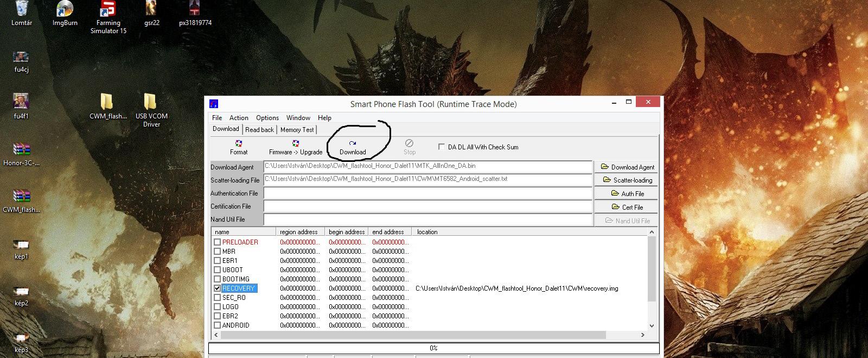Viewport: 868px width, 358px height.
Task: Click the begin address column header
Action: (x=346, y=232)
